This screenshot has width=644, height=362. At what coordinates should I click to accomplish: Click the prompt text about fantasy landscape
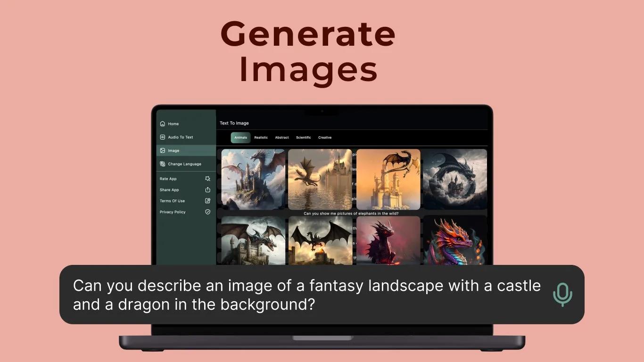click(307, 295)
